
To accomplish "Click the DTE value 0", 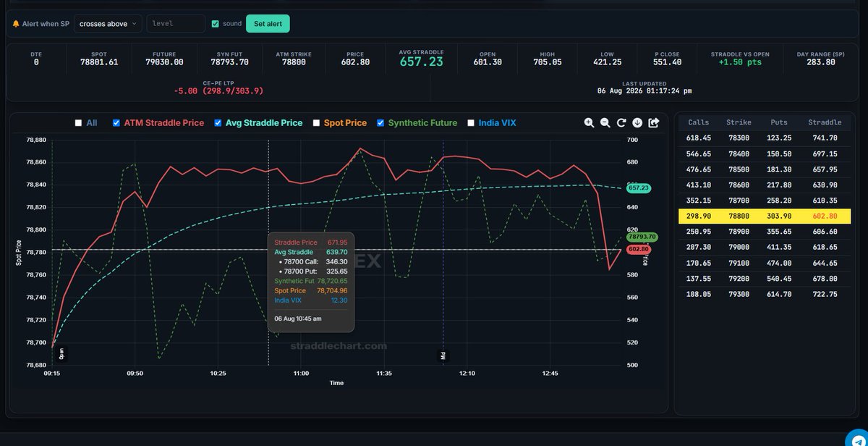I will pos(36,62).
